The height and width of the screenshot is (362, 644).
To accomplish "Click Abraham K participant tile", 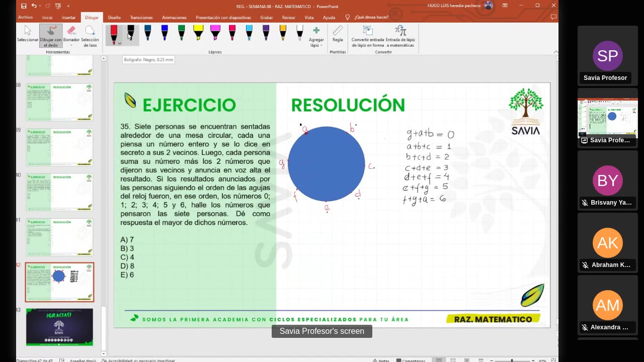I will [x=608, y=242].
